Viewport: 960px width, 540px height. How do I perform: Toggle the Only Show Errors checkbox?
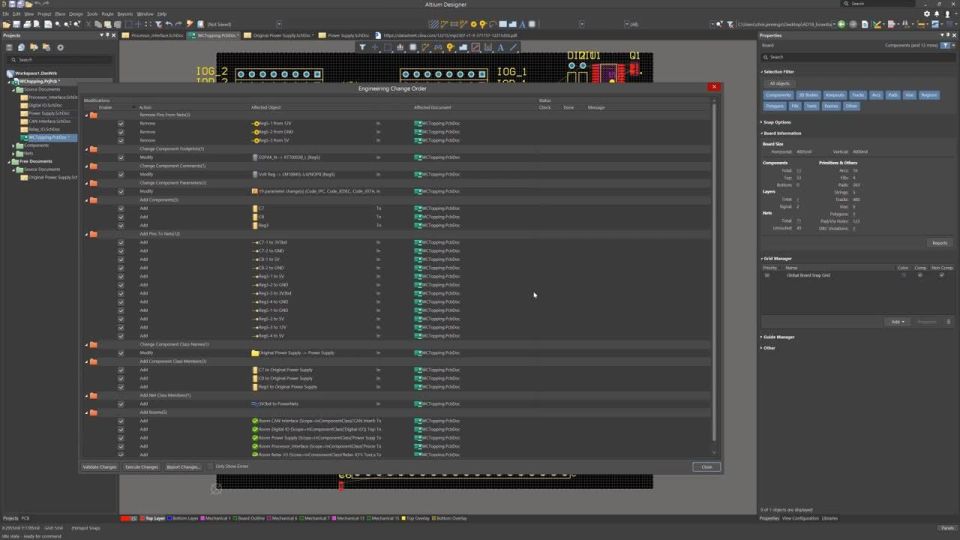(210, 467)
